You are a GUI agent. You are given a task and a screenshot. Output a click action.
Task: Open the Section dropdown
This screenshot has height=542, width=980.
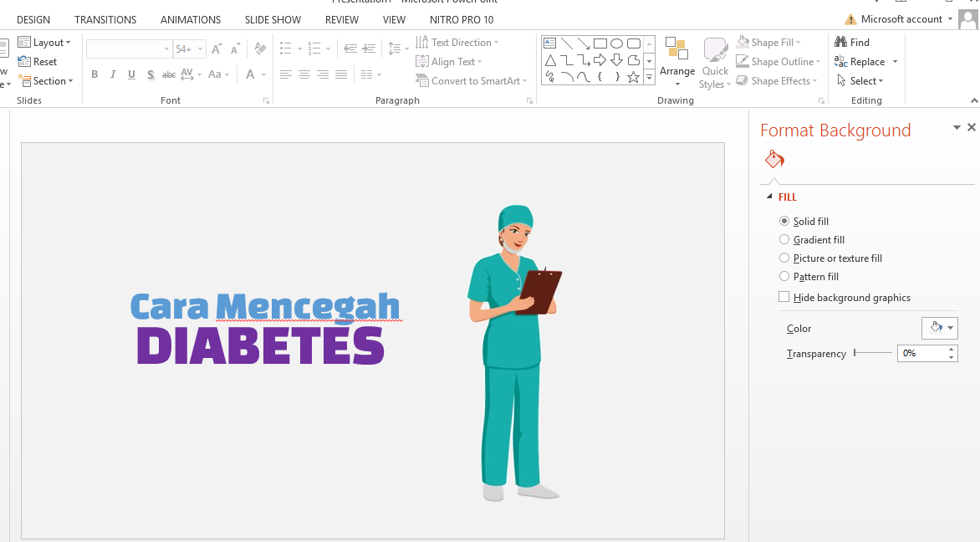[46, 80]
